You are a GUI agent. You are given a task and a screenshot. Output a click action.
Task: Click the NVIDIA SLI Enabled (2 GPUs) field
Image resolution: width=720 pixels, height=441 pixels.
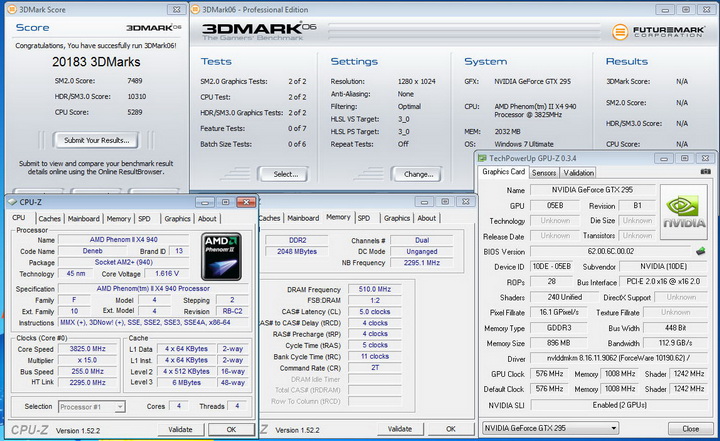pos(619,405)
